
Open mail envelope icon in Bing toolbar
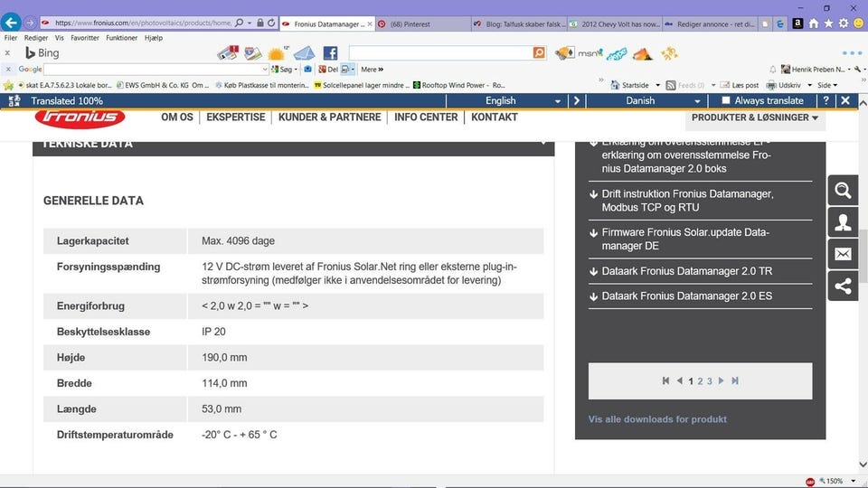304,53
